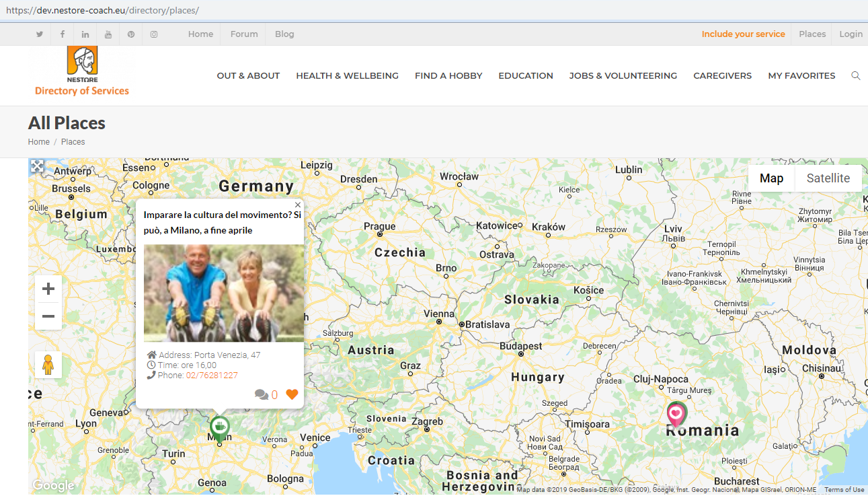Open the Health & Wellbeing menu
This screenshot has width=868, height=500.
point(347,76)
